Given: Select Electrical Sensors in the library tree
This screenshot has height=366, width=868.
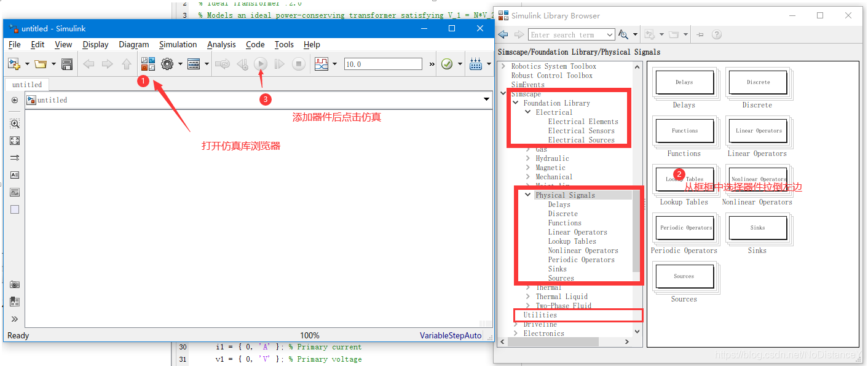Looking at the screenshot, I should (x=581, y=131).
